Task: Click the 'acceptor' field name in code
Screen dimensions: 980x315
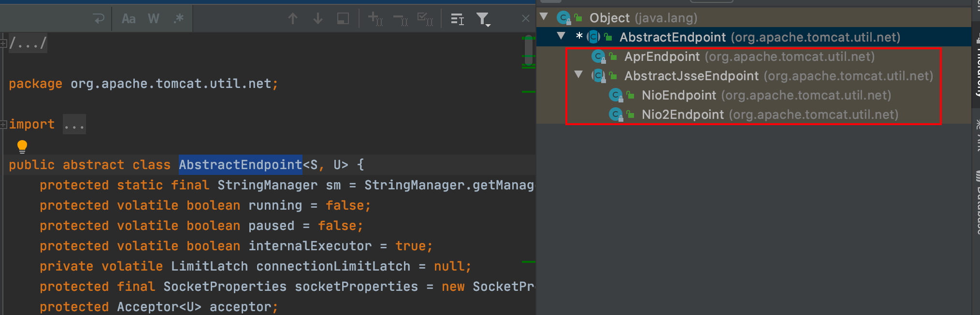Action: [x=241, y=307]
